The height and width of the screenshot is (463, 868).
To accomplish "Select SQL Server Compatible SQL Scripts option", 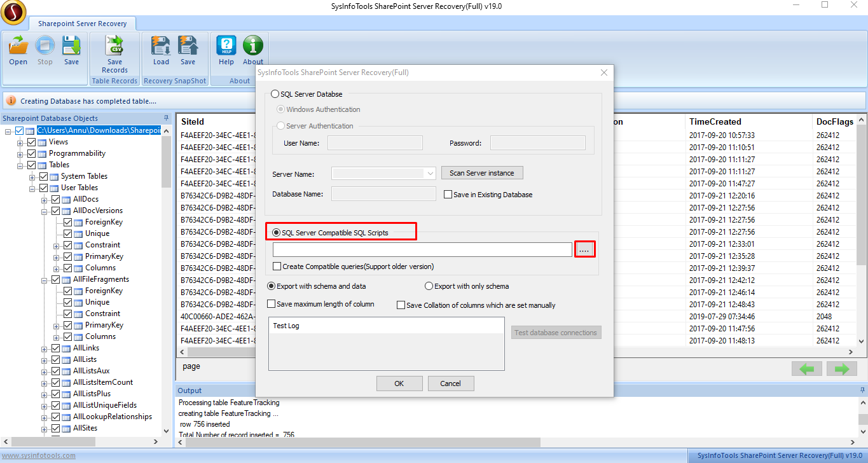I will coord(276,233).
